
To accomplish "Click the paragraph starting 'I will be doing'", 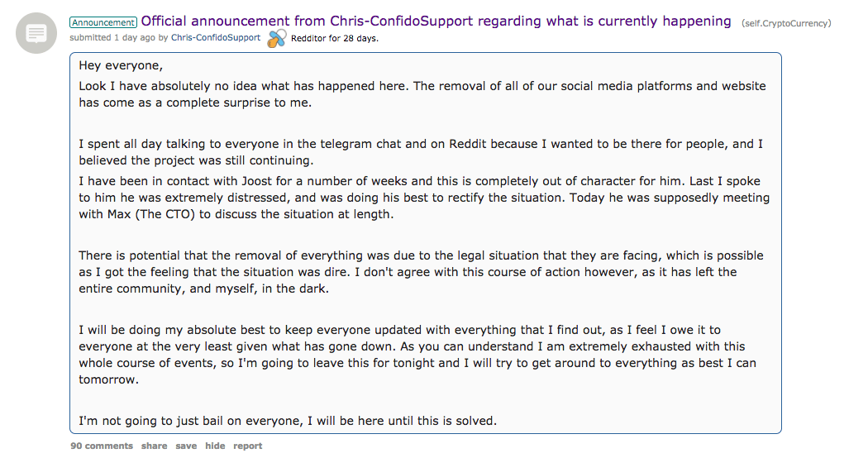I will (x=417, y=355).
